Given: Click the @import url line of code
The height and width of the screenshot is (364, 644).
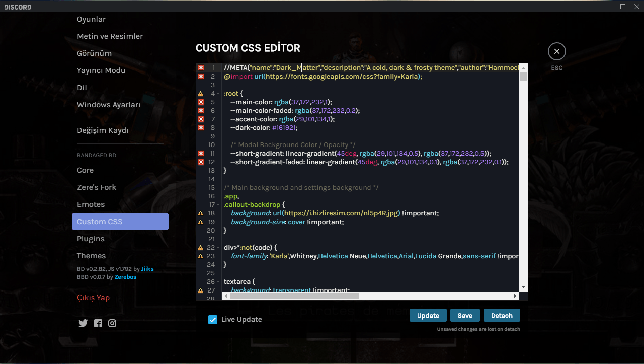Looking at the screenshot, I should (x=323, y=76).
